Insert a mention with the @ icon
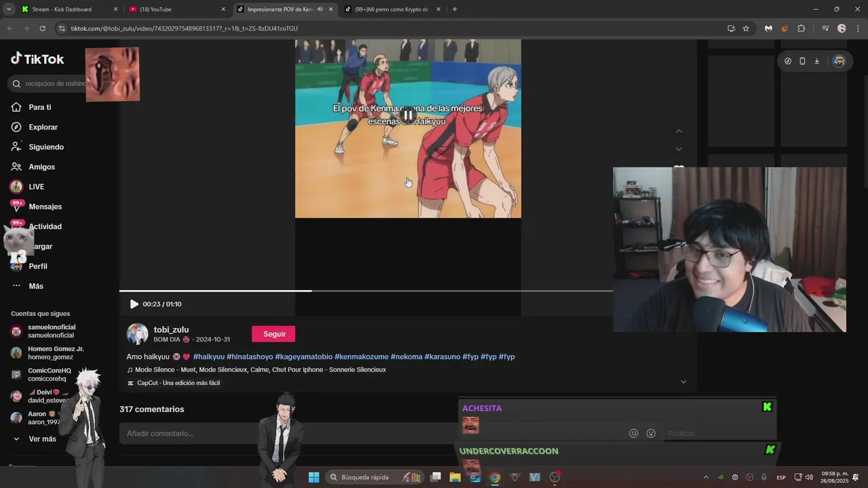The width and height of the screenshot is (868, 488). 633,433
